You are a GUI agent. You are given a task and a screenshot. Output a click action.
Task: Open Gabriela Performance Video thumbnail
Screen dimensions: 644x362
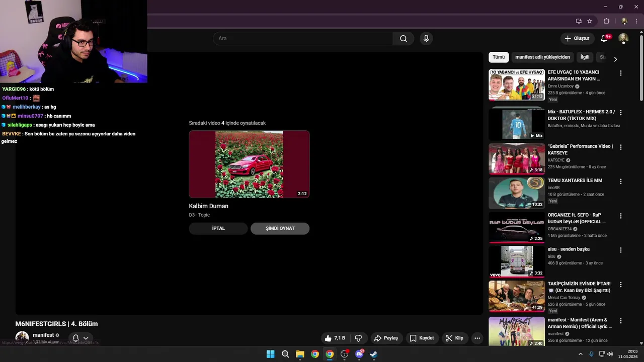pos(517,159)
